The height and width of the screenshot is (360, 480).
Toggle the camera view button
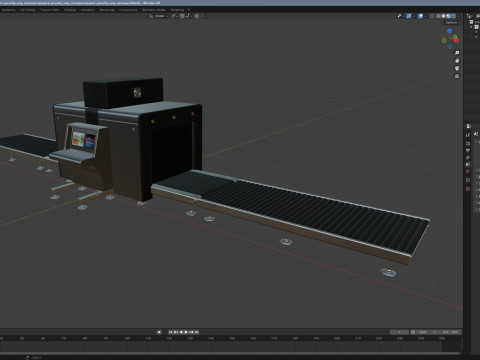457,68
